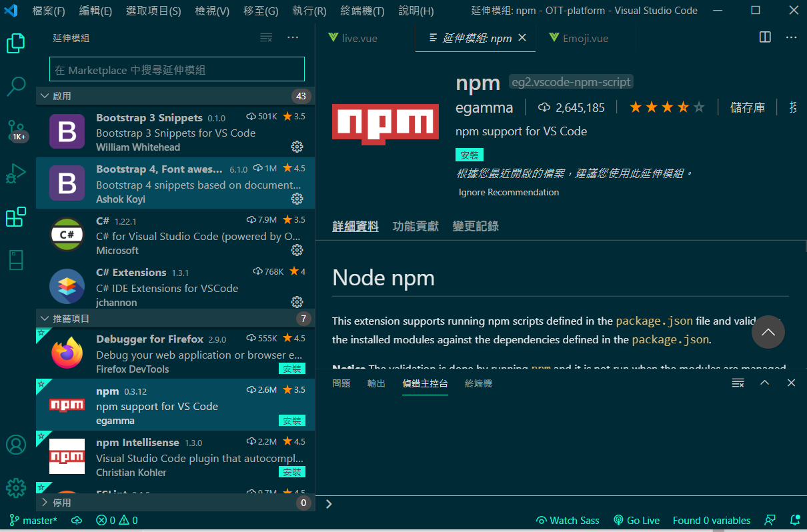Open Bootstrap 3 Snippets manage gear
Viewport: 807px width, 532px height.
tap(297, 147)
